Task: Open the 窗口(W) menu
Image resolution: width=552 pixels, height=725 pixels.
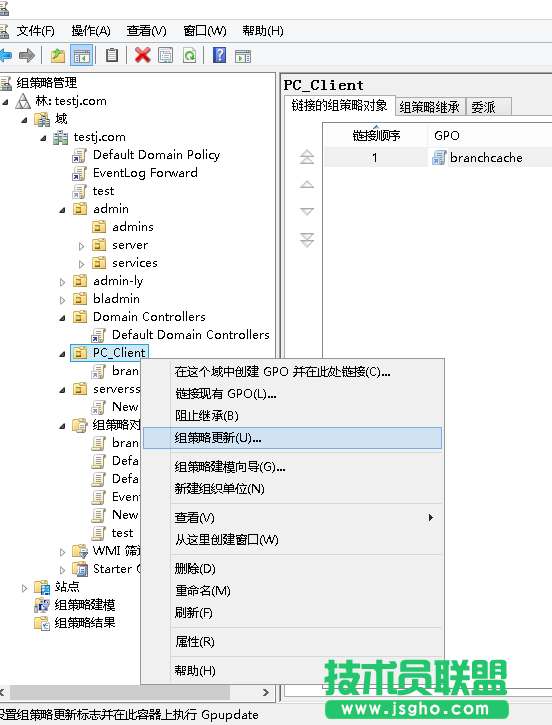Action: pyautogui.click(x=205, y=31)
